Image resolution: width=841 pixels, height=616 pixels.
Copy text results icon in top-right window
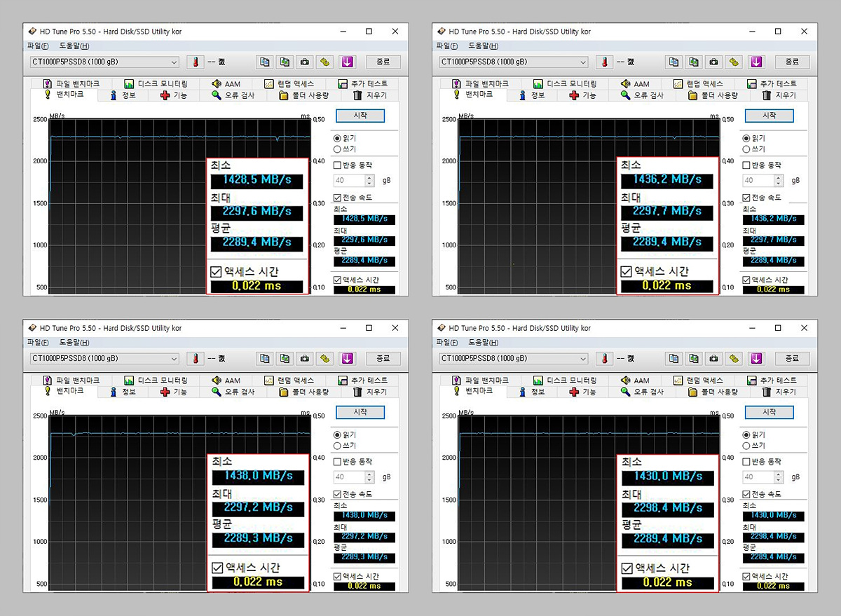point(674,62)
